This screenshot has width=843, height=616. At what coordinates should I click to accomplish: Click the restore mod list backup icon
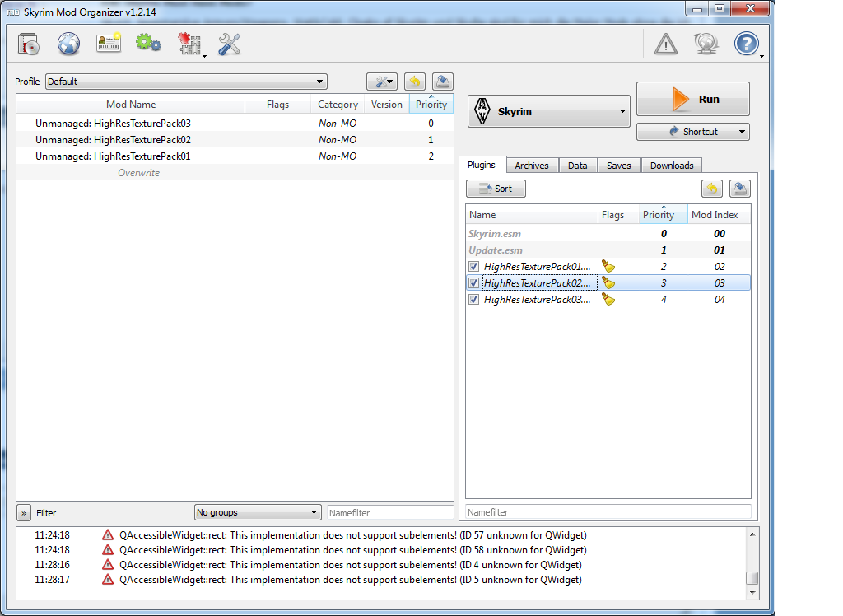pos(415,82)
